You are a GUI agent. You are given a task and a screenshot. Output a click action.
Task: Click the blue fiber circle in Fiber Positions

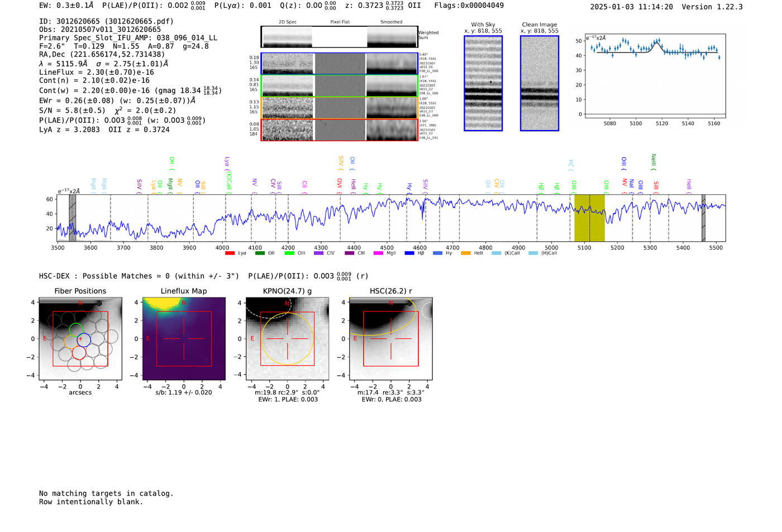[x=83, y=339]
